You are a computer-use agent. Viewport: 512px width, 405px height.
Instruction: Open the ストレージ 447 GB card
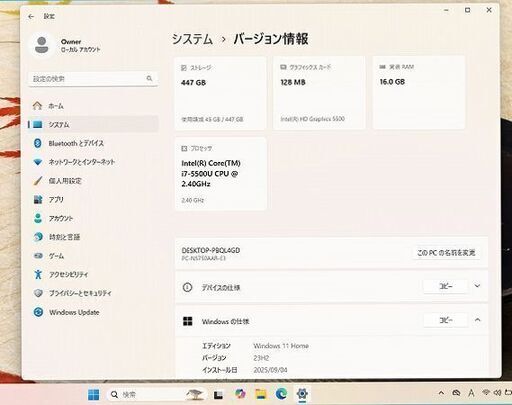[x=220, y=93]
